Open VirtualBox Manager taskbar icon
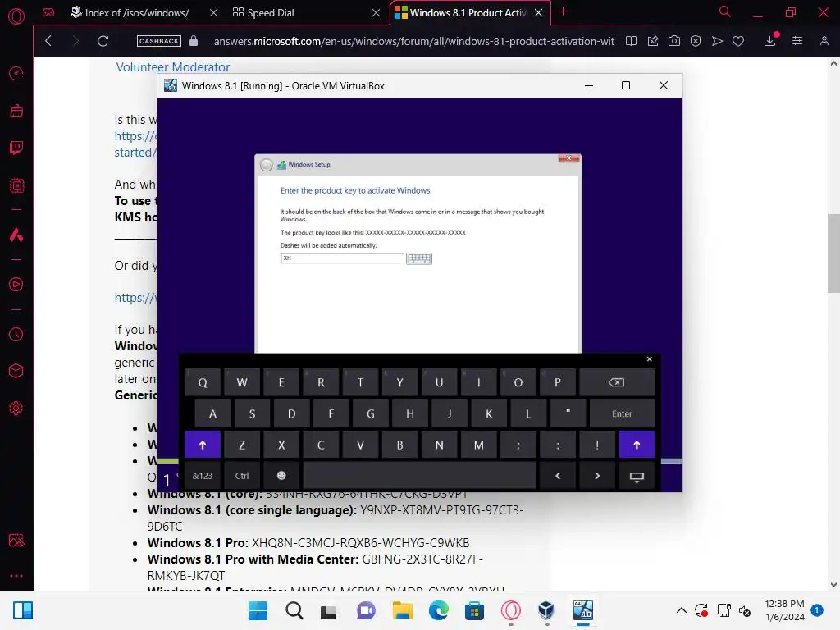This screenshot has height=630, width=840. click(546, 610)
